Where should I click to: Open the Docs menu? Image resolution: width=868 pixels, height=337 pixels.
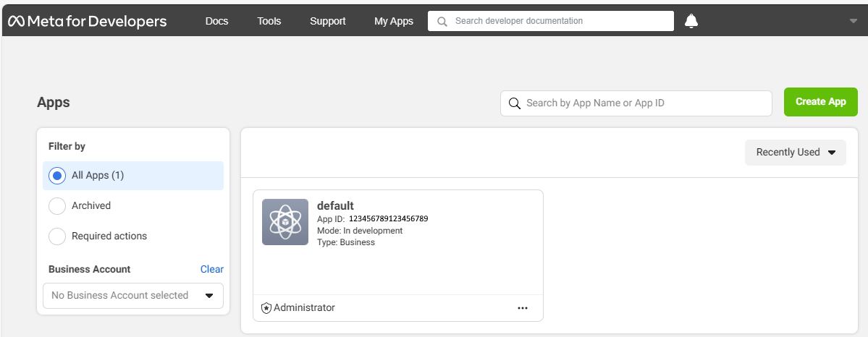[x=216, y=21]
